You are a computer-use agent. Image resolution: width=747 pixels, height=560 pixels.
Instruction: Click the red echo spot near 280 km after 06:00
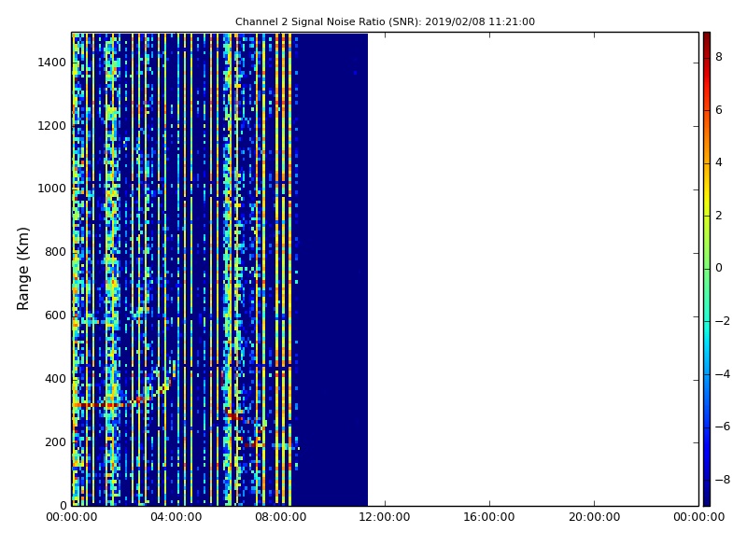click(233, 416)
